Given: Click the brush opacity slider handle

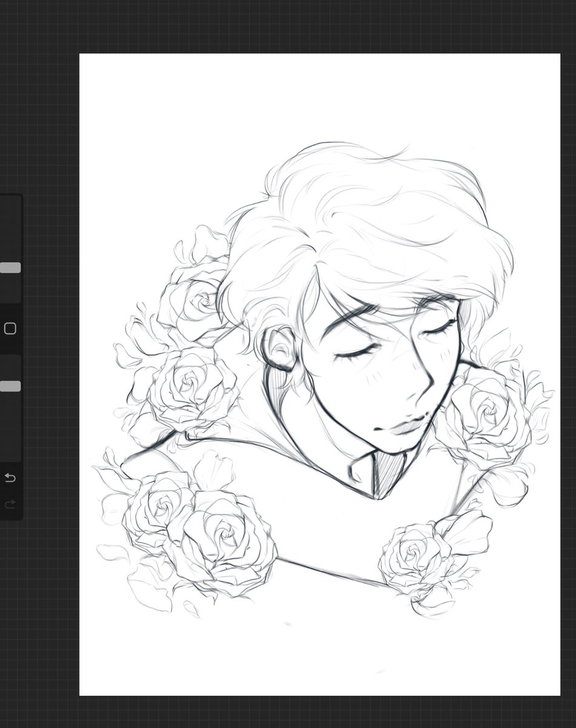Looking at the screenshot, I should click(x=10, y=386).
